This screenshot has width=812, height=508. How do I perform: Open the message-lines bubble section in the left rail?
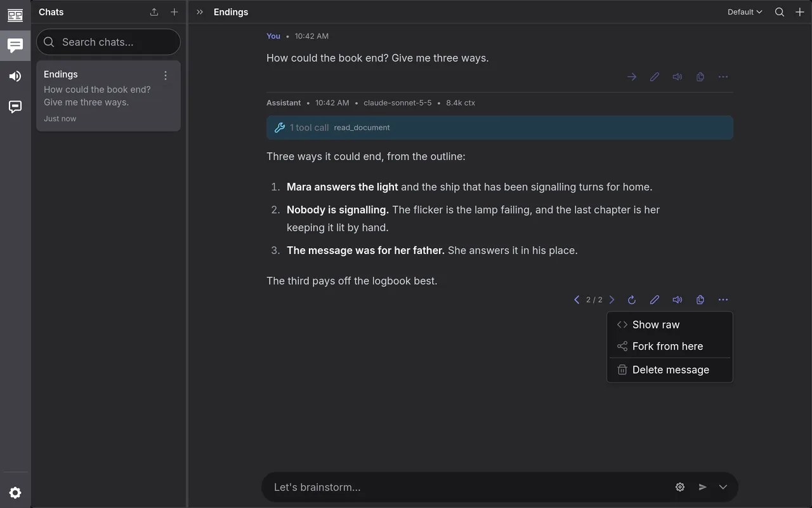tap(15, 107)
